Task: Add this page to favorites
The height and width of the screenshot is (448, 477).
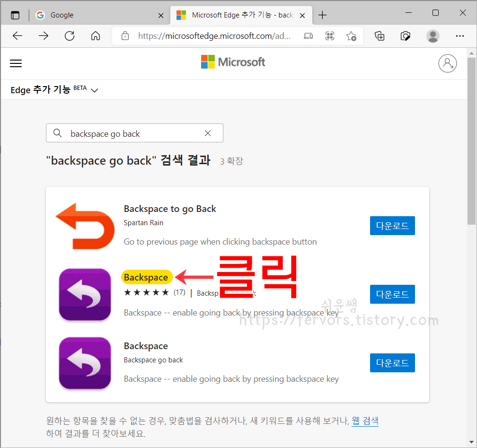Action: (351, 36)
